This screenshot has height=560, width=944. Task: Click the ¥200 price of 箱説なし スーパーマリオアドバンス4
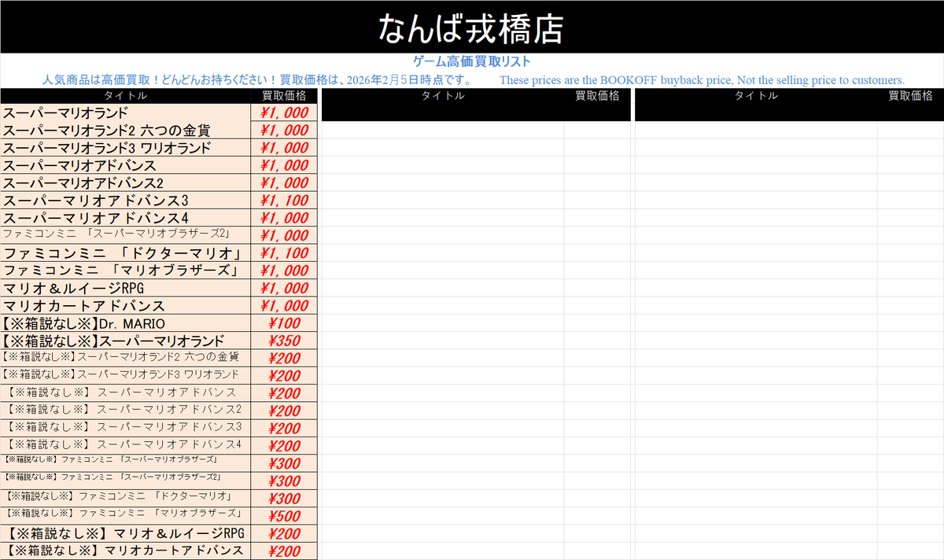coord(284,445)
